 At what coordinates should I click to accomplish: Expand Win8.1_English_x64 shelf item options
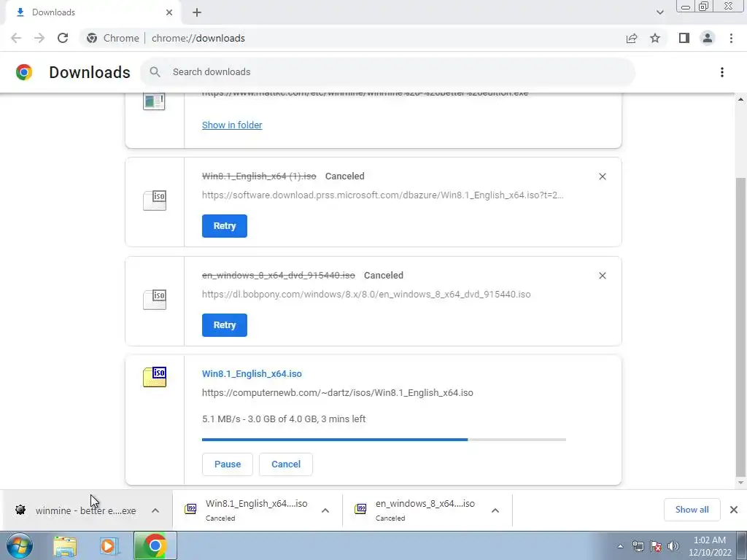tap(325, 510)
